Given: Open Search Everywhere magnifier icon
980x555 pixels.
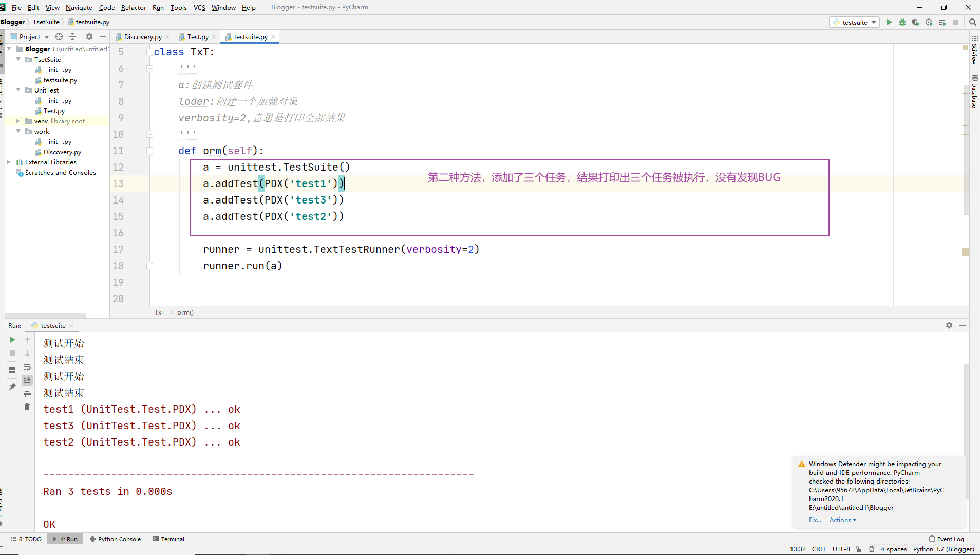Looking at the screenshot, I should point(972,22).
